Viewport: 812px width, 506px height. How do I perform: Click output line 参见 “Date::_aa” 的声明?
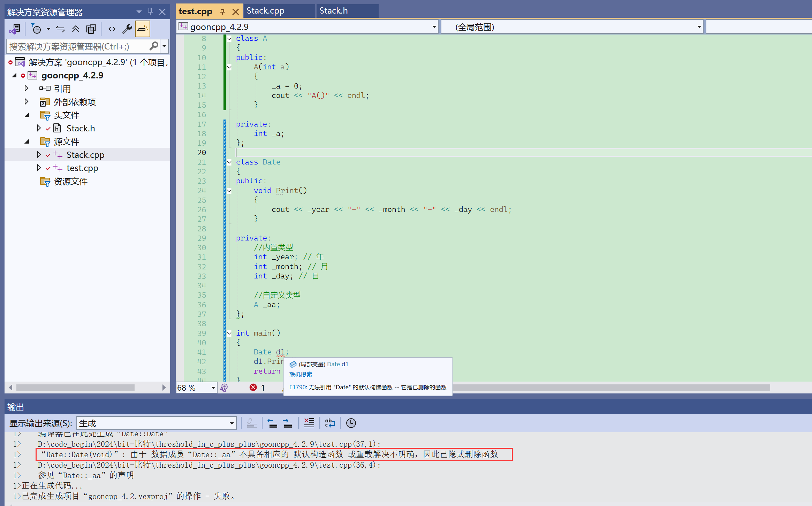pyautogui.click(x=86, y=475)
